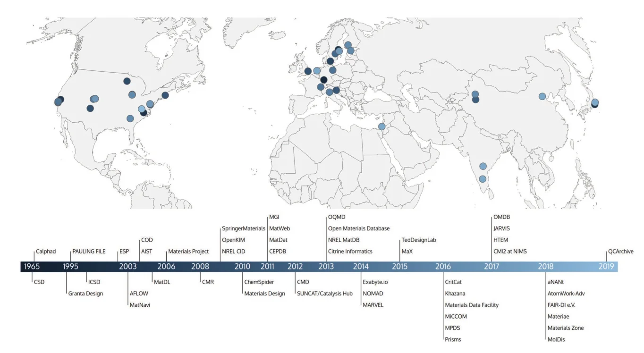Select the MatWeb label
The height and width of the screenshot is (353, 644).
pyautogui.click(x=279, y=228)
